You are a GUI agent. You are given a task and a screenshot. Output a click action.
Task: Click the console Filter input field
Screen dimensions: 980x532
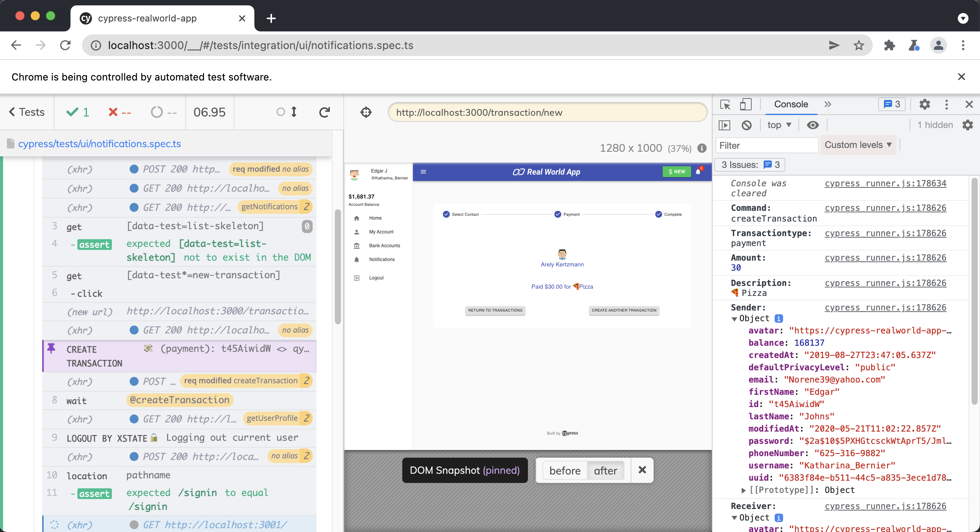[x=766, y=146]
